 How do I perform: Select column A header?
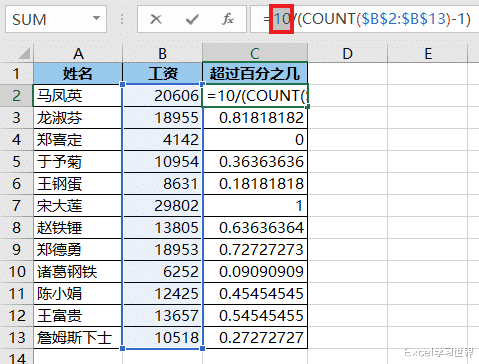click(x=78, y=53)
